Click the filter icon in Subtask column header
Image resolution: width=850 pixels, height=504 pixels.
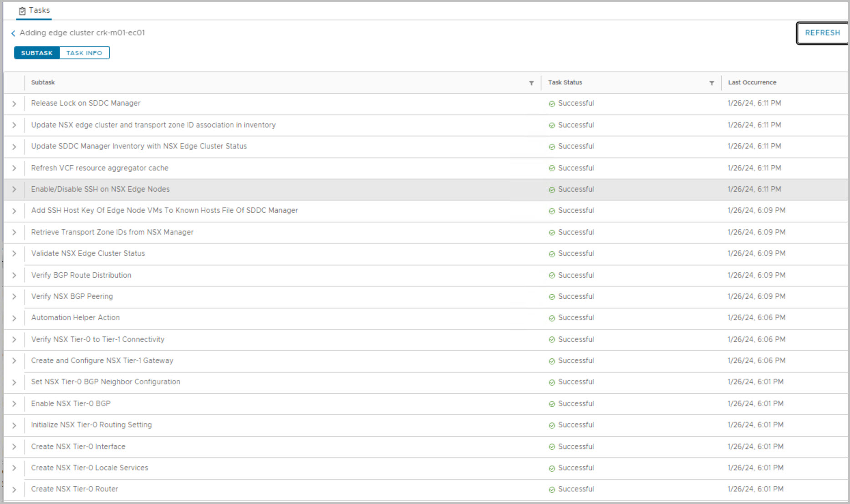(x=531, y=83)
